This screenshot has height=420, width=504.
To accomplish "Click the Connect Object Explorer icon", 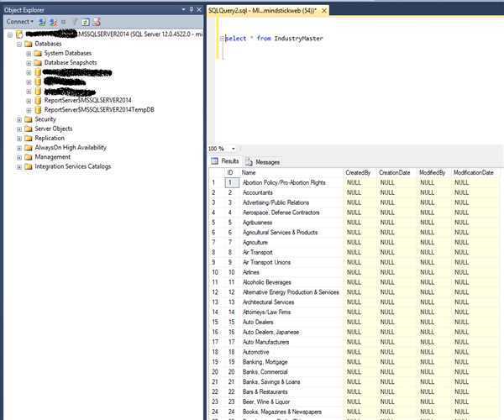I will (43, 21).
